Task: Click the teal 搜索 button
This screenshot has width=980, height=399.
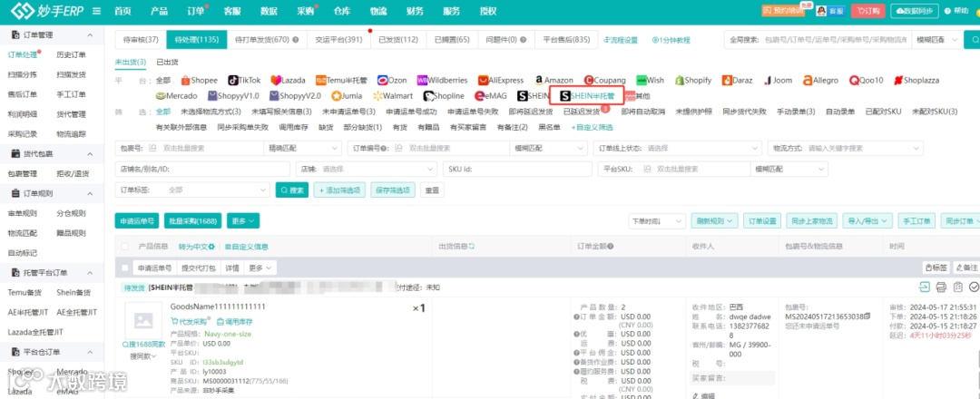Action: coord(292,190)
